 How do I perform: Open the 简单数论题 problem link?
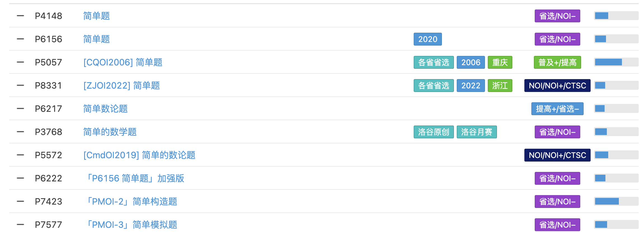click(x=105, y=109)
